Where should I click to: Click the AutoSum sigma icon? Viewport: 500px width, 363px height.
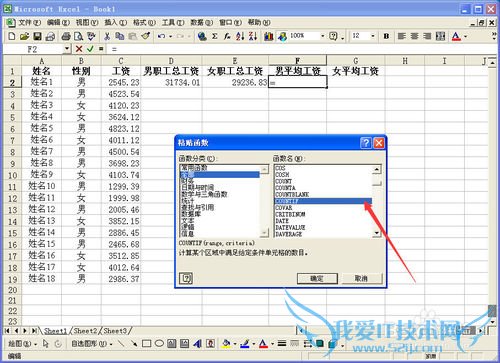click(x=215, y=36)
